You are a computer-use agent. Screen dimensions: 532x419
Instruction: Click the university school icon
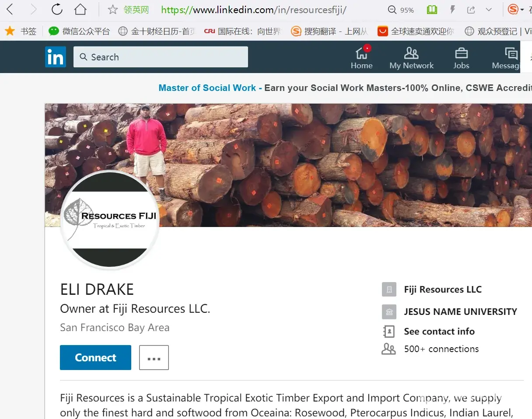[389, 312]
